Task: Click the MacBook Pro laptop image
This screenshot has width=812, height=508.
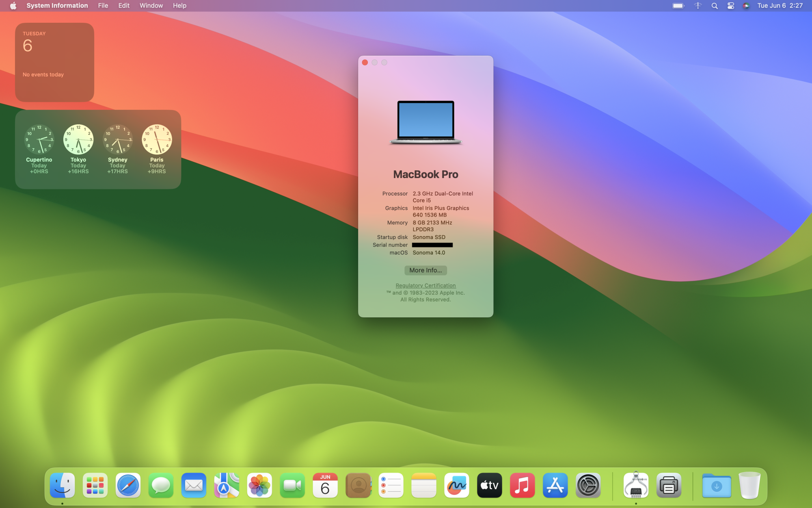Action: 425,122
